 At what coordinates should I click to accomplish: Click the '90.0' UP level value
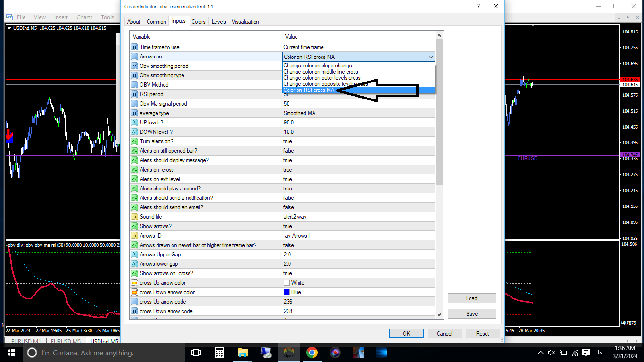pos(289,123)
